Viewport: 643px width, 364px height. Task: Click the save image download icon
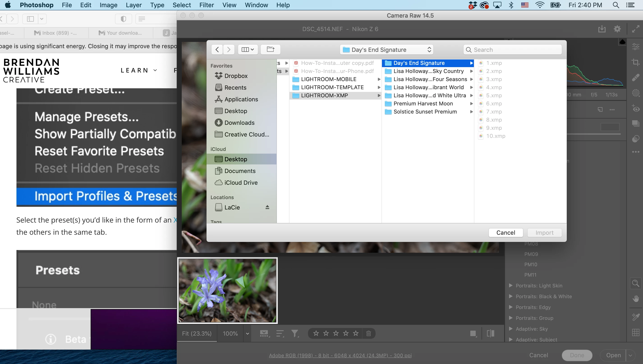602,29
